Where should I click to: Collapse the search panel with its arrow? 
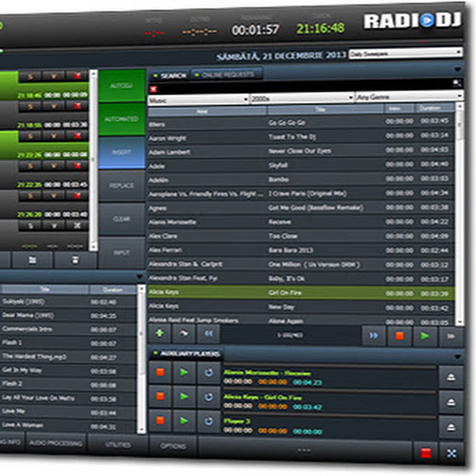point(457,69)
